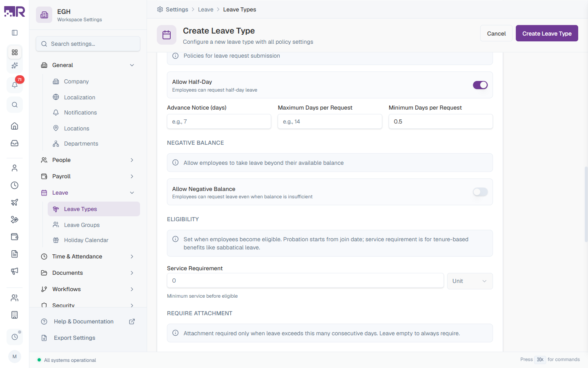The height and width of the screenshot is (368, 588).
Task: Enable the Allow Negative Balance toggle
Action: [480, 192]
